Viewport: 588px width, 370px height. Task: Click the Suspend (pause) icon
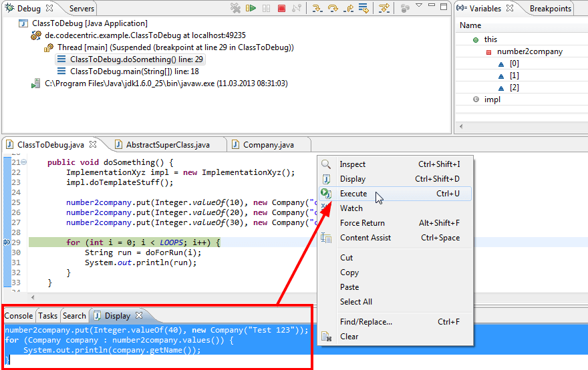(267, 8)
